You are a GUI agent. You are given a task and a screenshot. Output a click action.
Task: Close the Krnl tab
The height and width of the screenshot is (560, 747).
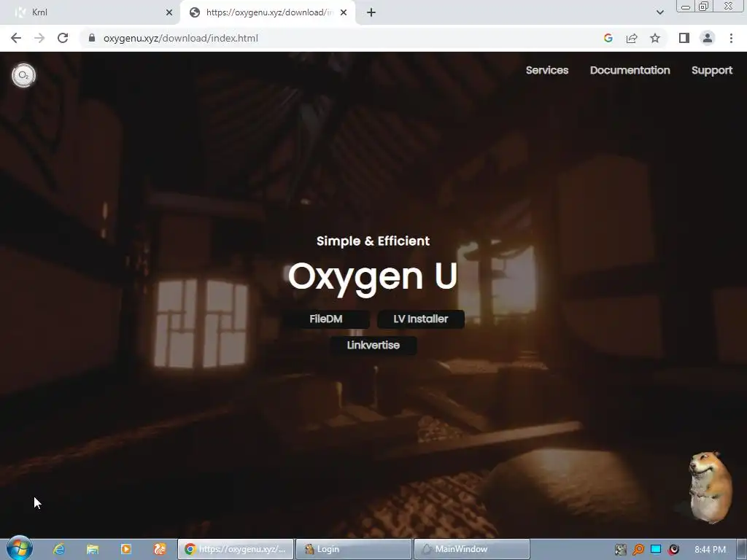click(169, 13)
